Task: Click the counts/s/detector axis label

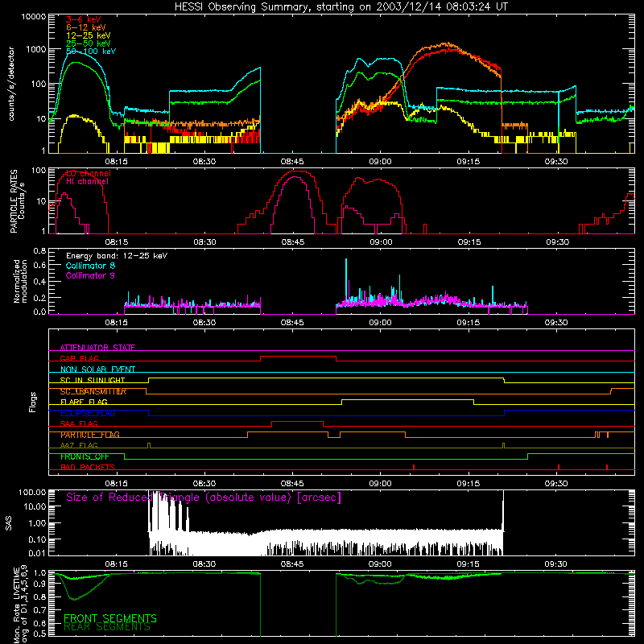Action: tap(11, 84)
